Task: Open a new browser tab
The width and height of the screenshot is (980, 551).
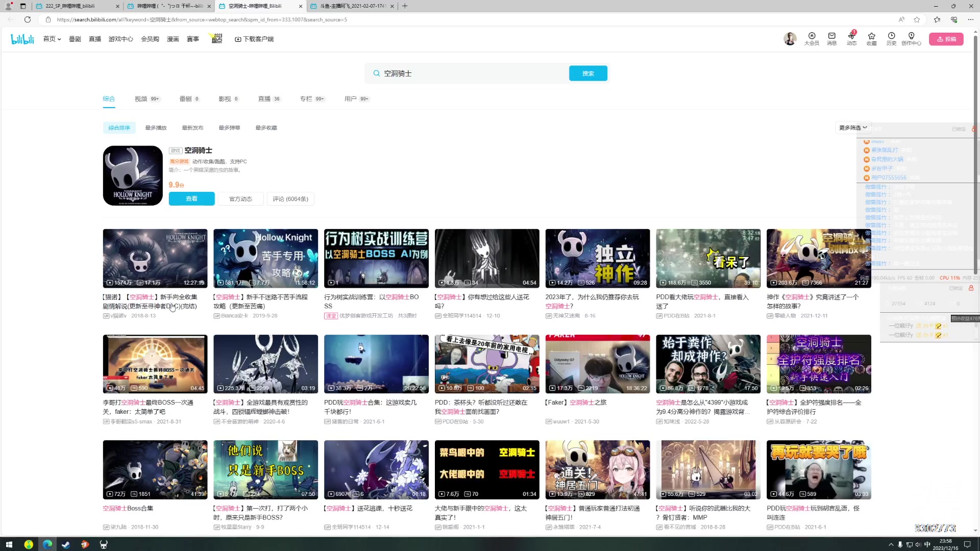Action: (405, 6)
